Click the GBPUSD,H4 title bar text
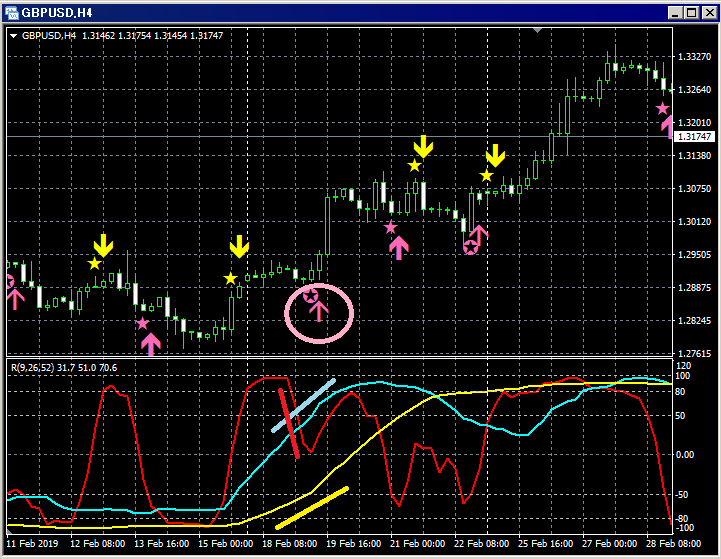721x559 pixels. click(57, 13)
